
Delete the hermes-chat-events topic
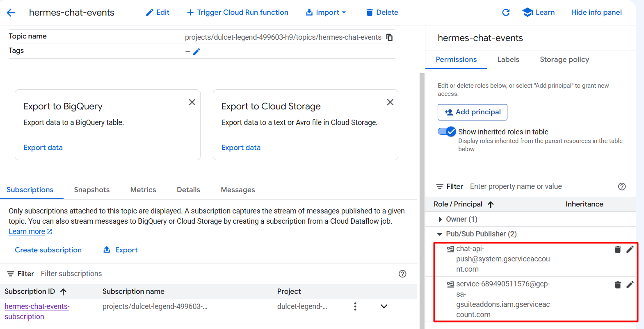point(382,13)
